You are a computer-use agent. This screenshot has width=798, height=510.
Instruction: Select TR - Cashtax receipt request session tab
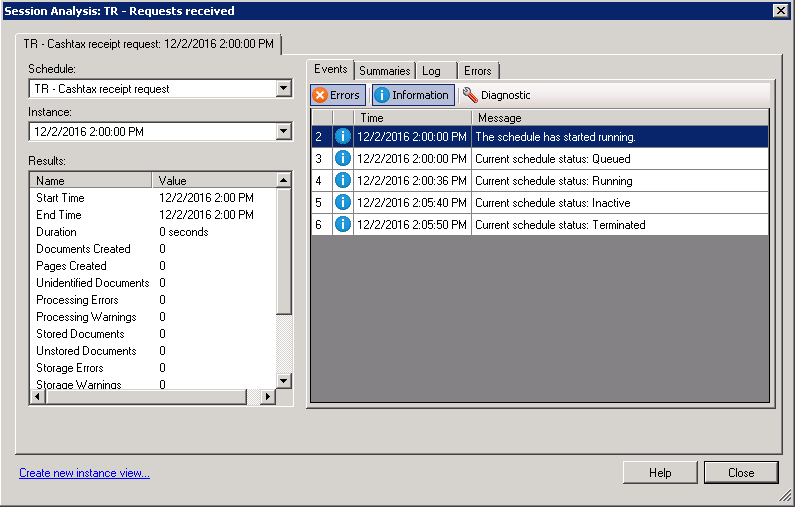[148, 44]
